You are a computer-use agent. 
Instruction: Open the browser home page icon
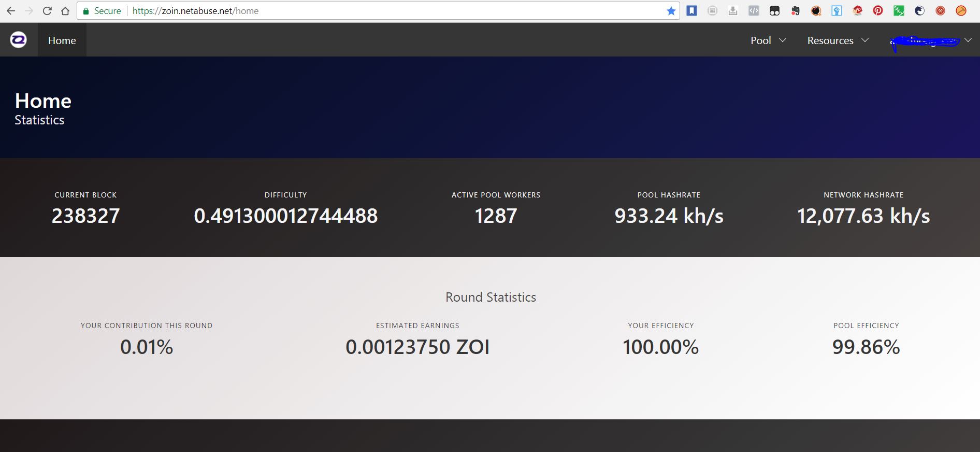pyautogui.click(x=65, y=11)
